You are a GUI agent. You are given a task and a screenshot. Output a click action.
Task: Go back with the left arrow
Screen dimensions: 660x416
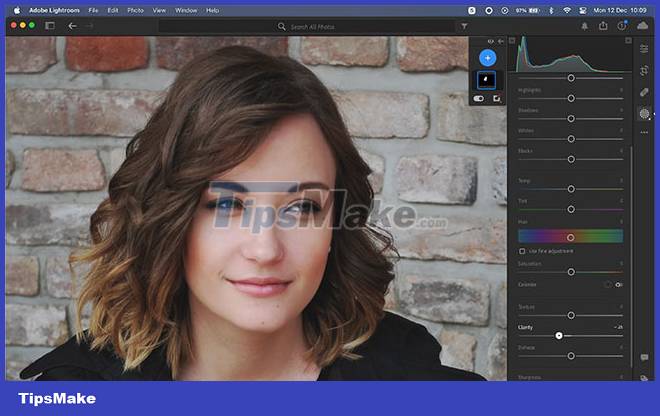tap(72, 26)
